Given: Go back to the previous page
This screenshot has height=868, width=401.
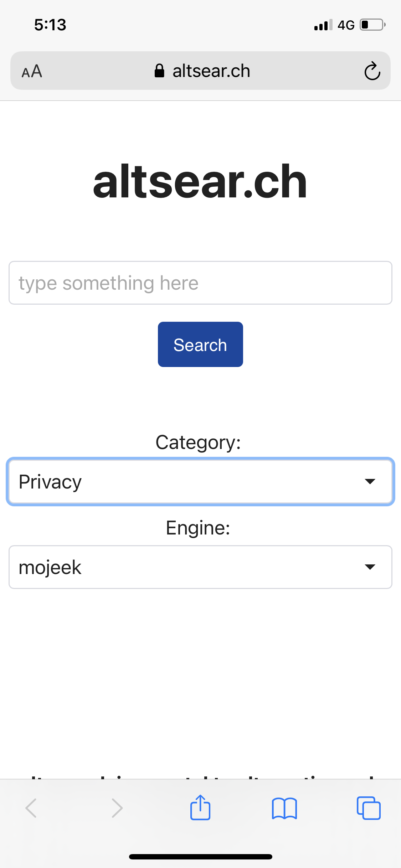Looking at the screenshot, I should click(x=31, y=808).
